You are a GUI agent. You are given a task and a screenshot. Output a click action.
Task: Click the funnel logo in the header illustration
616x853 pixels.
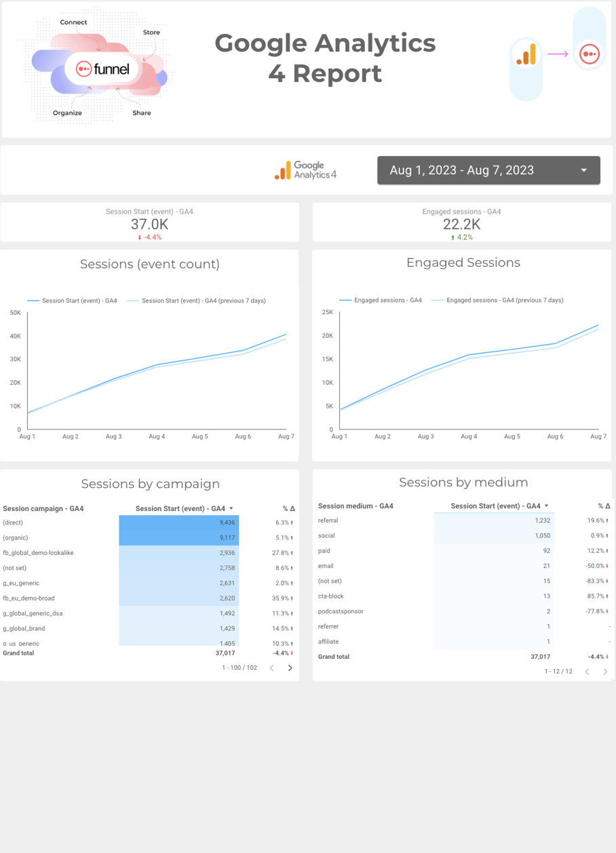click(103, 68)
